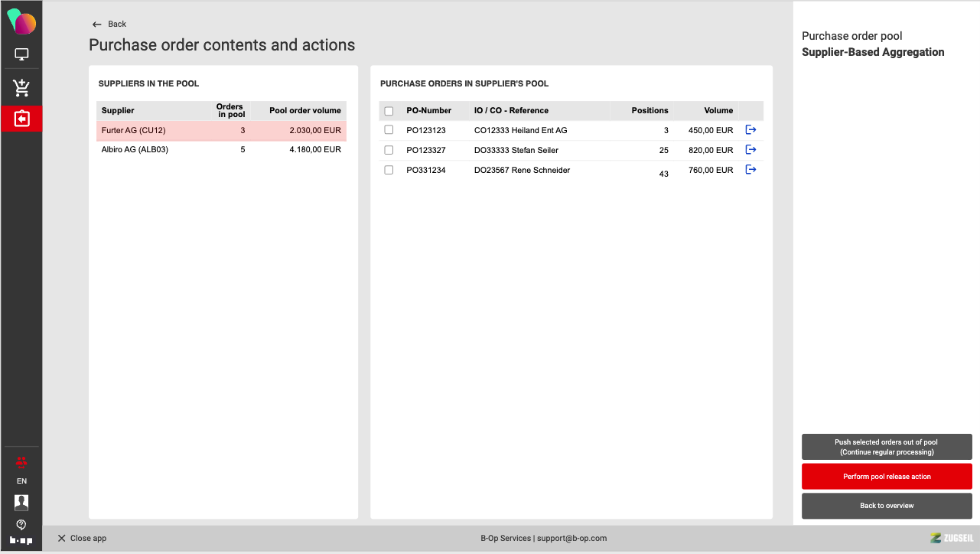Push order PO123123 out of pool icon
This screenshot has width=980, height=554.
click(x=750, y=130)
